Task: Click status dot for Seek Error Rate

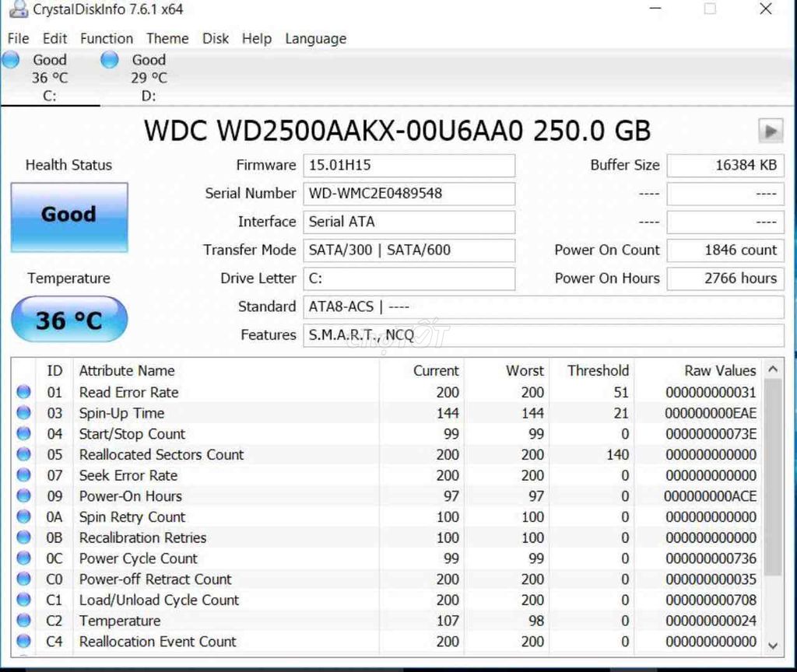Action: coord(23,475)
